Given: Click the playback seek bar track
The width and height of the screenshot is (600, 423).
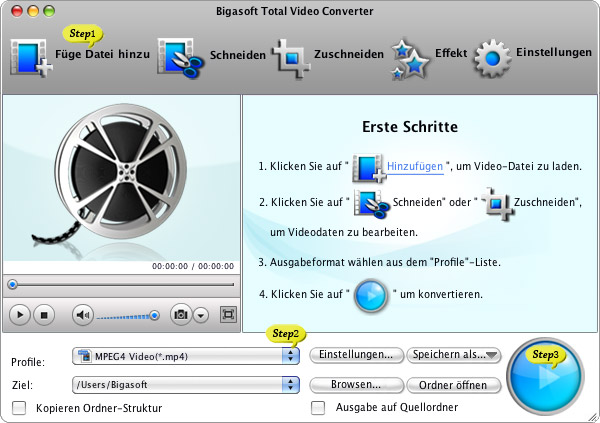Looking at the screenshot, I should click(121, 284).
